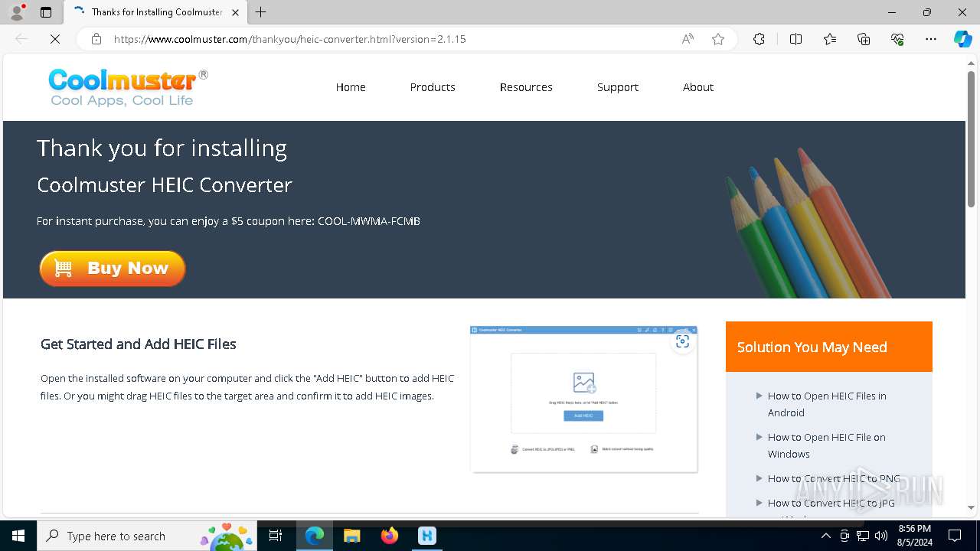This screenshot has height=551, width=980.
Task: Open How to Open HEIC Files in Android
Action: tap(827, 404)
